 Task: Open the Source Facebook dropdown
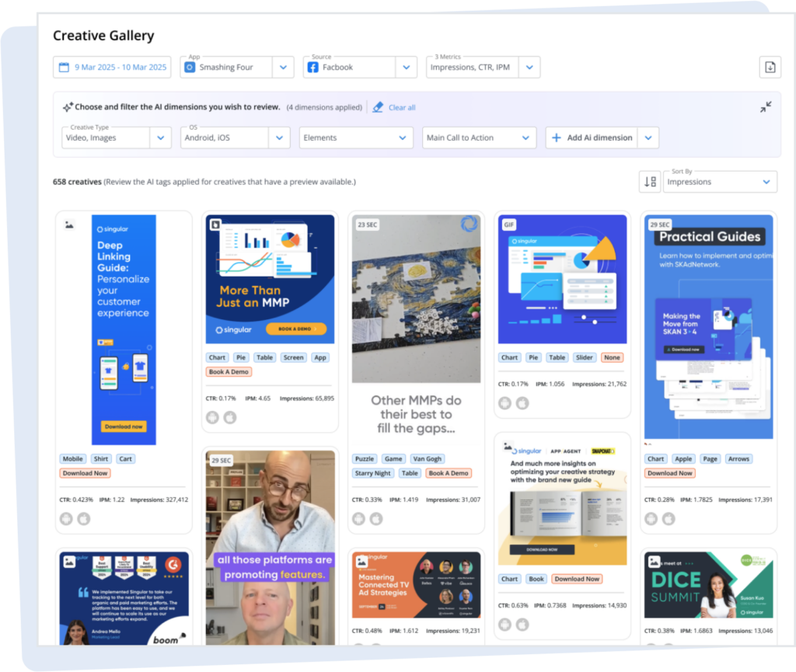click(406, 68)
